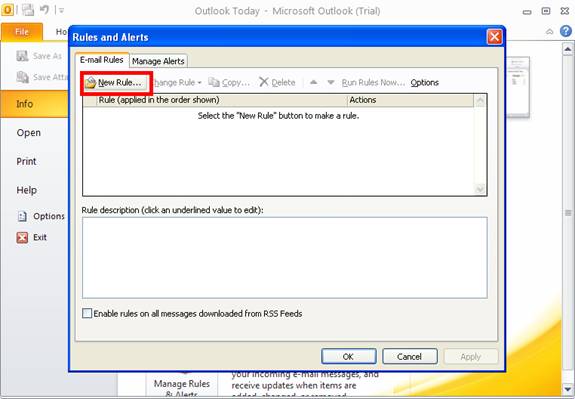This screenshot has height=399, width=575.
Task: Click the Rule column header
Action: point(222,100)
